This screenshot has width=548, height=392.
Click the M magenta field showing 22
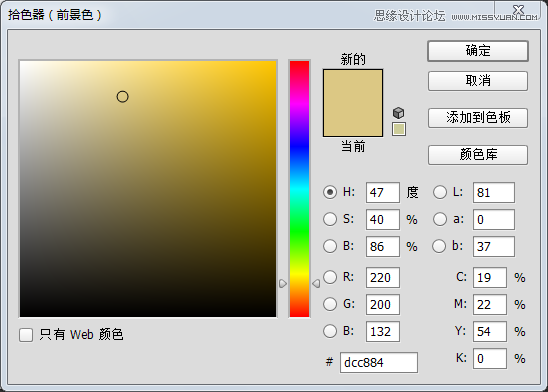point(490,304)
